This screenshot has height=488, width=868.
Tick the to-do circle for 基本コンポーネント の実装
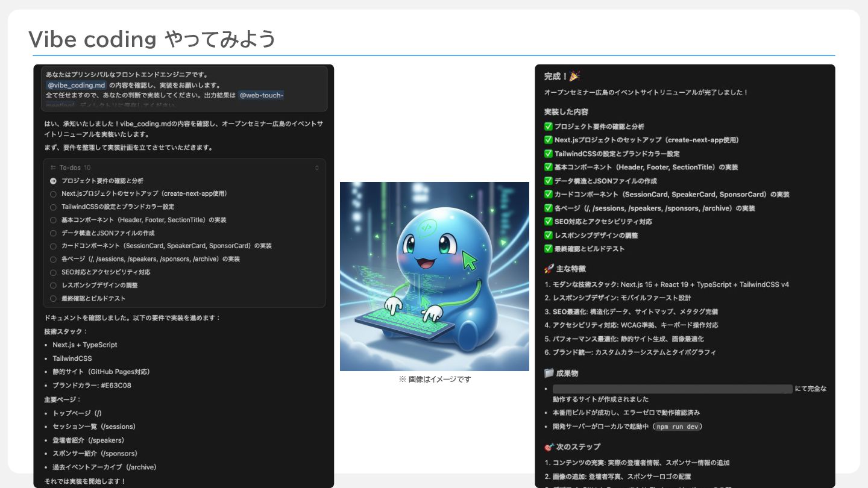click(53, 220)
